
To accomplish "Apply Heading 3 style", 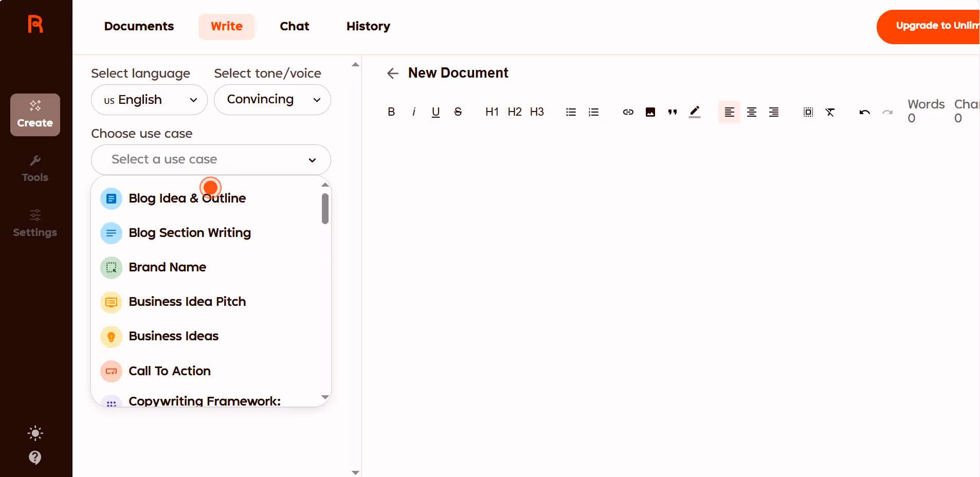I will (x=537, y=112).
